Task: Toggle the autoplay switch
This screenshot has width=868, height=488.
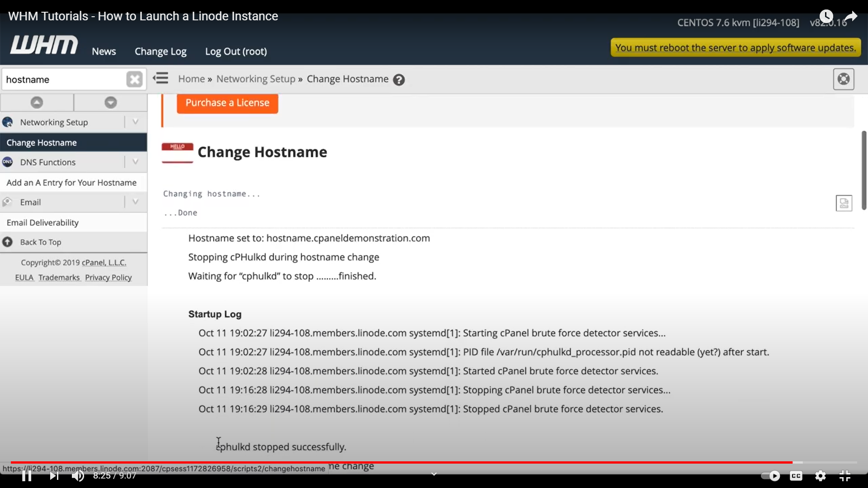Action: click(x=770, y=476)
